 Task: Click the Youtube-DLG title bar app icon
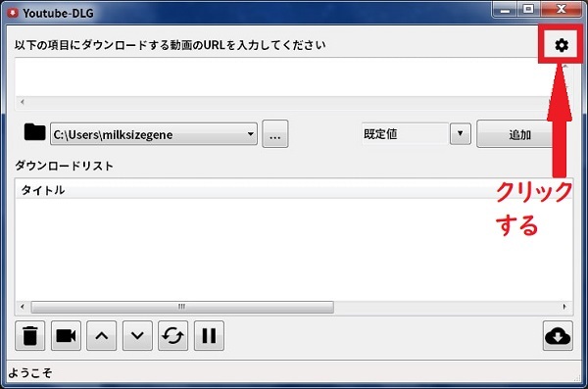13,13
